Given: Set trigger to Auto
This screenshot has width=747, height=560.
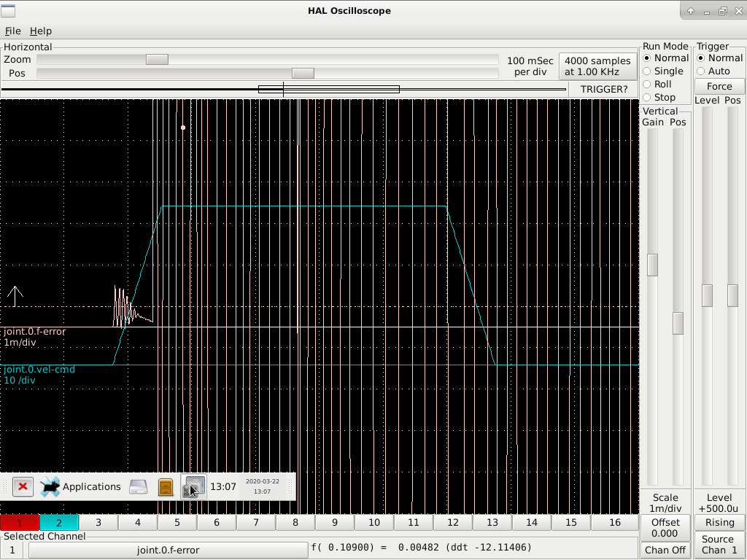Looking at the screenshot, I should (701, 71).
